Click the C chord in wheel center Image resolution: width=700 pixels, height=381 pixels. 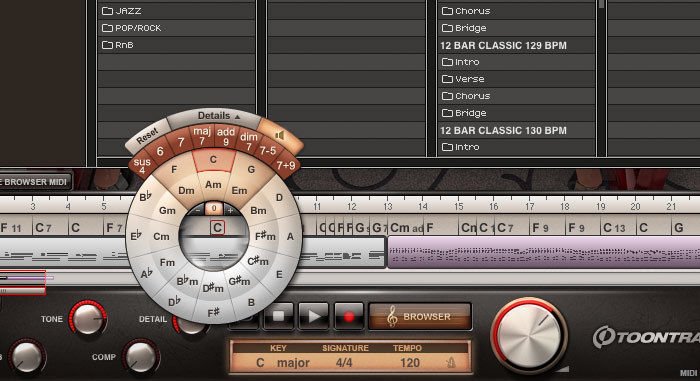(x=217, y=228)
